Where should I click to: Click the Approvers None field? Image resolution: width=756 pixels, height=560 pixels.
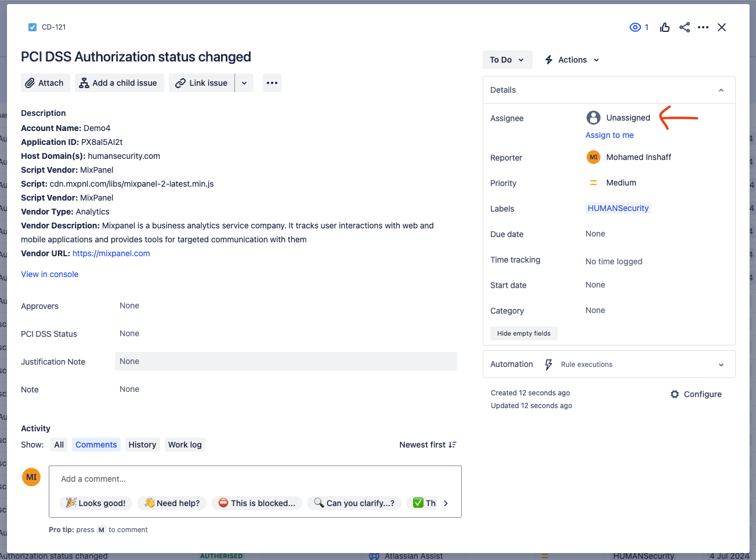[129, 306]
